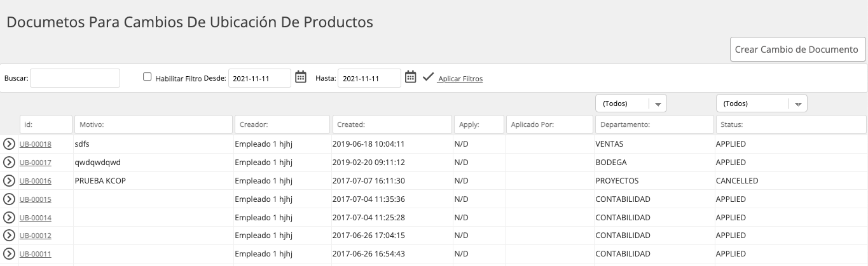Select the motivo cell 'PRUEBA KCOP'
This screenshot has height=266, width=868.
pyautogui.click(x=100, y=181)
